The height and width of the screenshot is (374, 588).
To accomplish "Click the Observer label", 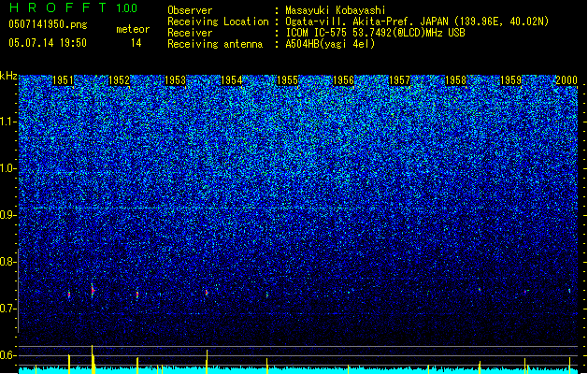I will coord(190,10).
